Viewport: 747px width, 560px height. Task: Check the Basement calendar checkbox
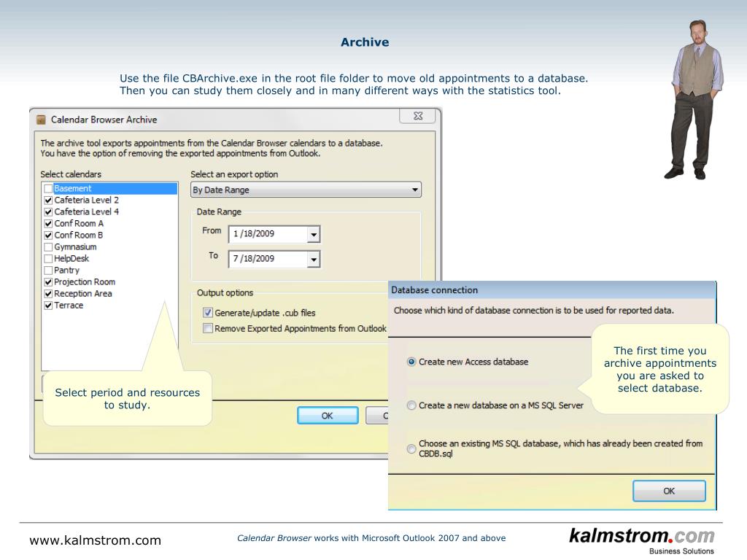48,189
